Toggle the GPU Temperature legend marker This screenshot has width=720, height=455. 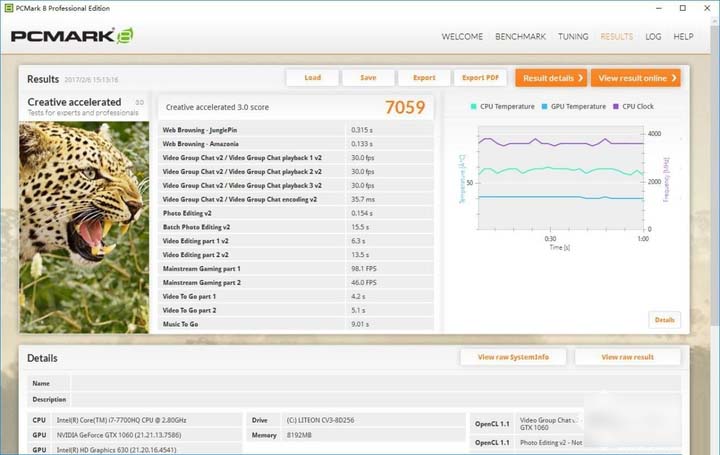[x=544, y=107]
